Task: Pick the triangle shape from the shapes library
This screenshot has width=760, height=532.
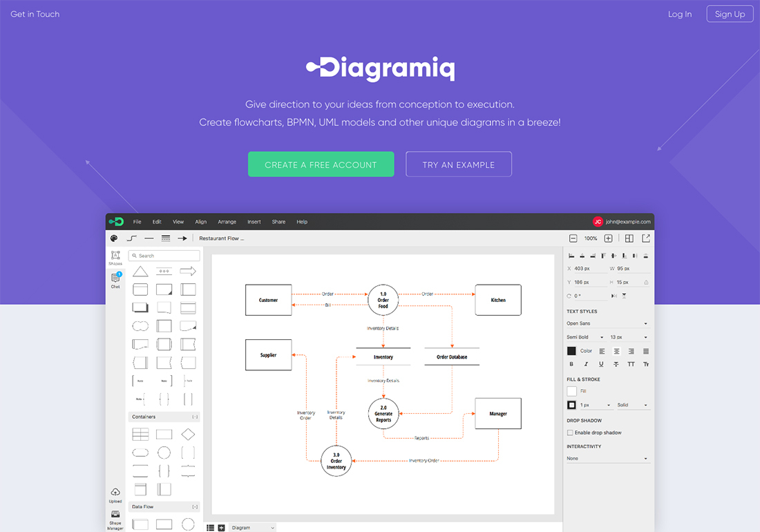Action: (140, 272)
